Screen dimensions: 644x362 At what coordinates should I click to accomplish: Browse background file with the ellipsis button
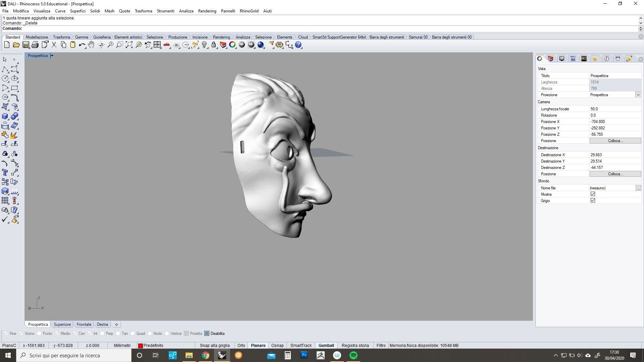[x=638, y=188]
